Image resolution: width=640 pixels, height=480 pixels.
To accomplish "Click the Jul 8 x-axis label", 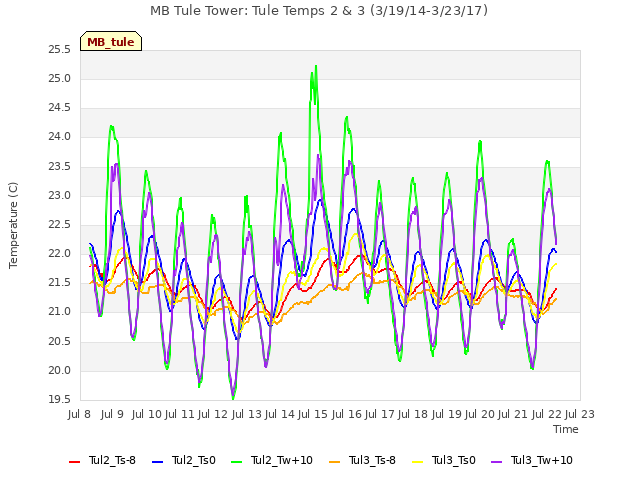I will pyautogui.click(x=79, y=415).
